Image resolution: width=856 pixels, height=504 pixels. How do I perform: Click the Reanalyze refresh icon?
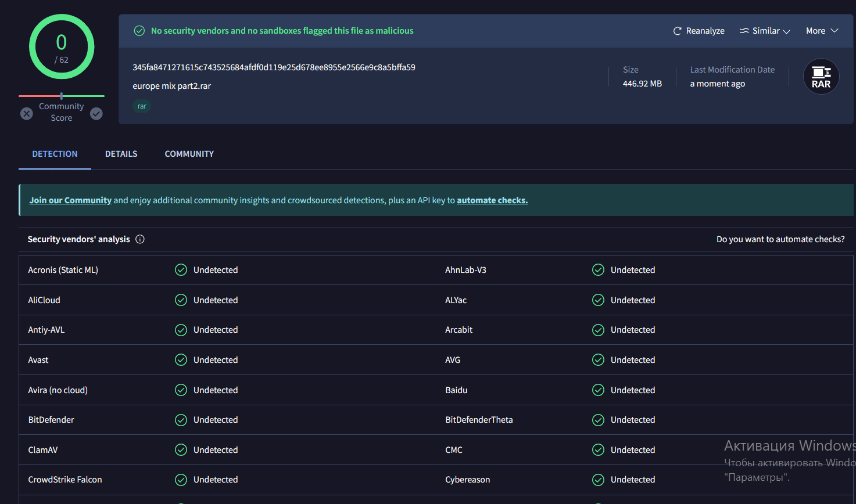pos(677,31)
